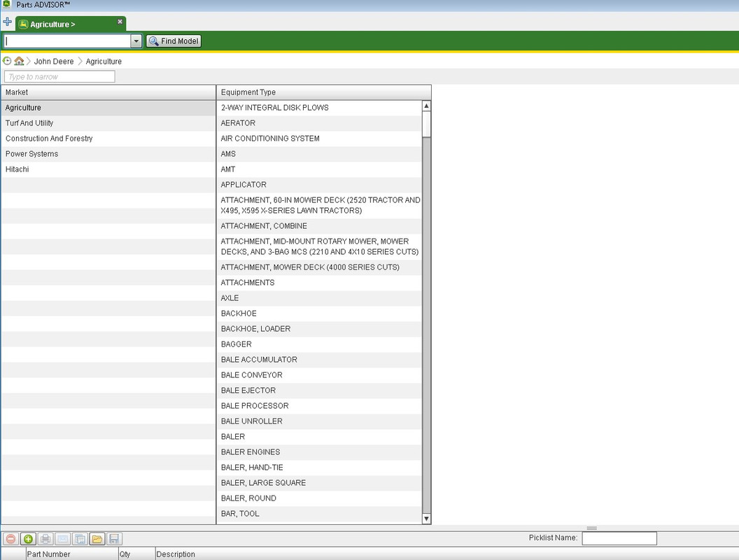Viewport: 739px width, 560px height.
Task: Click the model search text field
Action: (x=67, y=41)
